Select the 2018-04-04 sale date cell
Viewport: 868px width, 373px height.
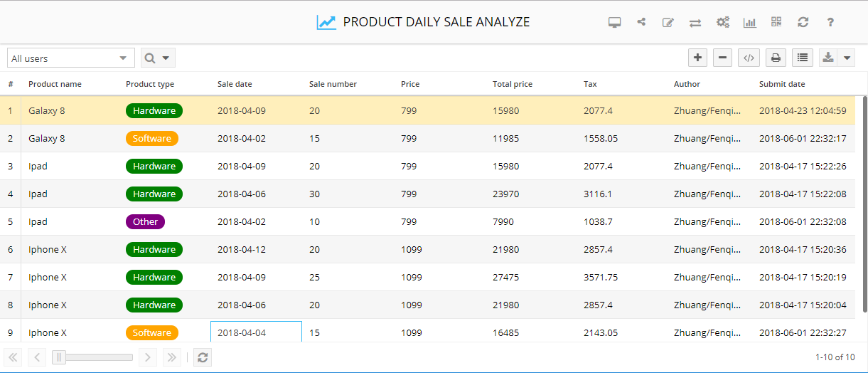tap(256, 332)
